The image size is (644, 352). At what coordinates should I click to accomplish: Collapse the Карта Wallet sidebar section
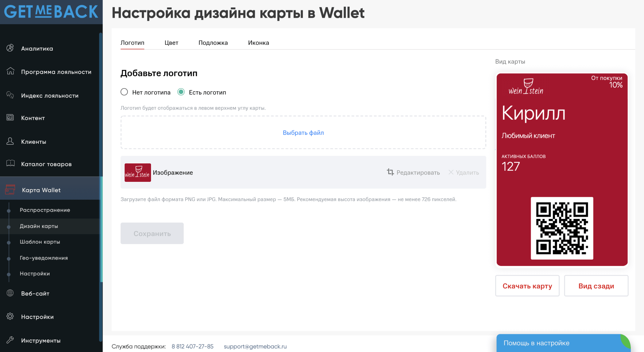tap(41, 190)
